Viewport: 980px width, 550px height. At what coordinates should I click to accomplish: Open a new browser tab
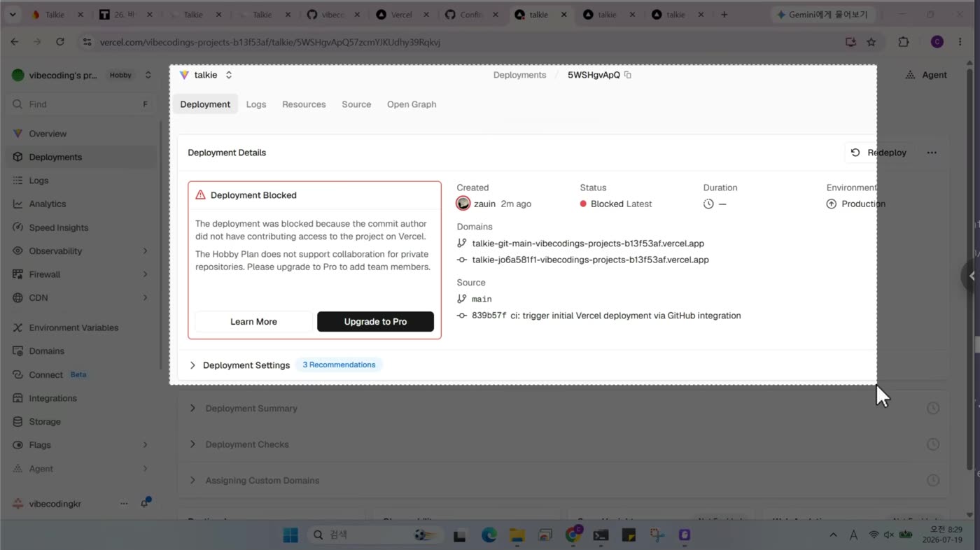(x=724, y=15)
